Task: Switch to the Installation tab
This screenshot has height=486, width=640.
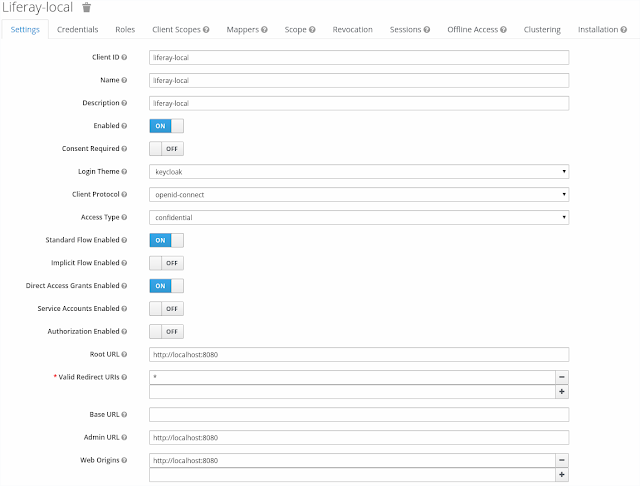Action: (602, 29)
